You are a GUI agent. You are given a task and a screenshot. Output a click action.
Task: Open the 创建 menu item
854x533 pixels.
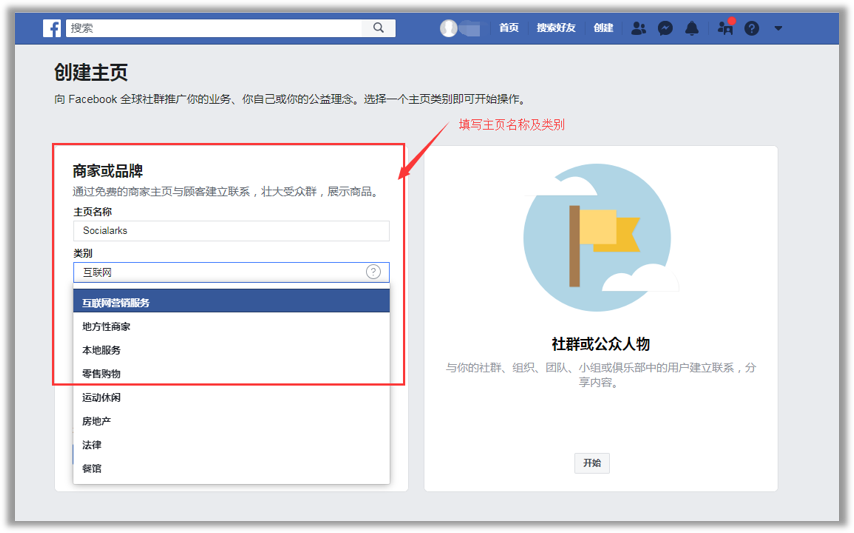[x=603, y=28]
